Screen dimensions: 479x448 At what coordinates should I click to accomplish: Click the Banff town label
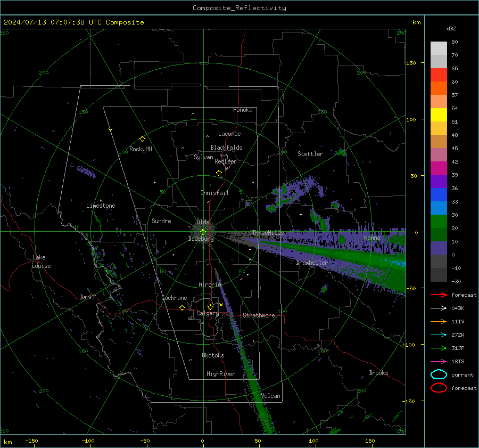(x=88, y=297)
